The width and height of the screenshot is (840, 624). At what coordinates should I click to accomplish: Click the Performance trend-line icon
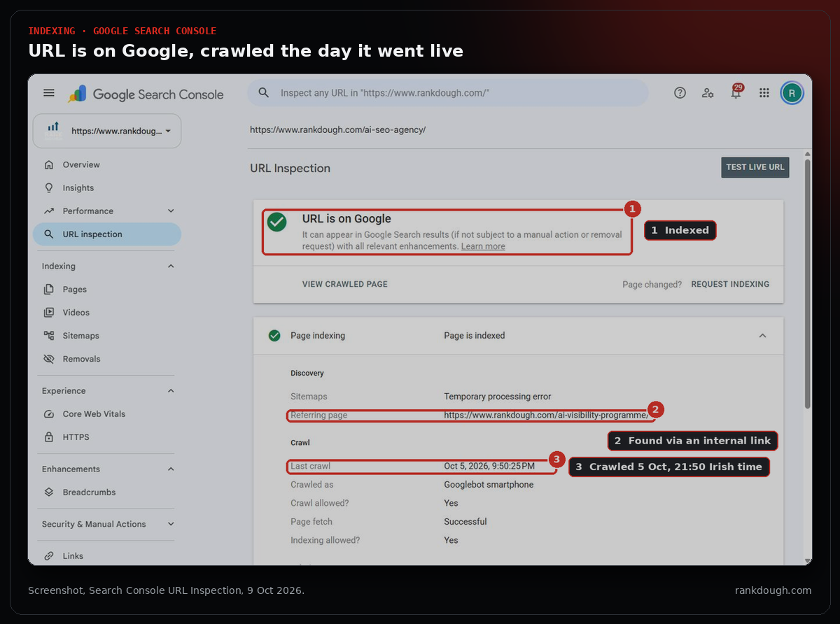[x=48, y=211]
